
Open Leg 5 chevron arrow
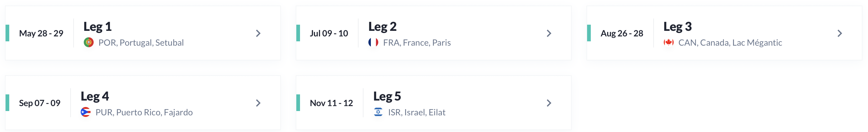pyautogui.click(x=549, y=103)
